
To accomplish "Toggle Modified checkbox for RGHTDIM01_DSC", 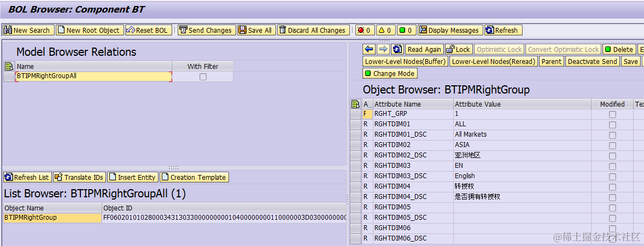I will 612,135.
